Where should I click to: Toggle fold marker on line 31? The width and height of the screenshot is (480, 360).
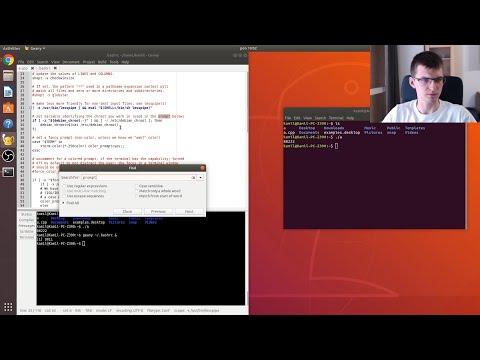tap(30, 108)
